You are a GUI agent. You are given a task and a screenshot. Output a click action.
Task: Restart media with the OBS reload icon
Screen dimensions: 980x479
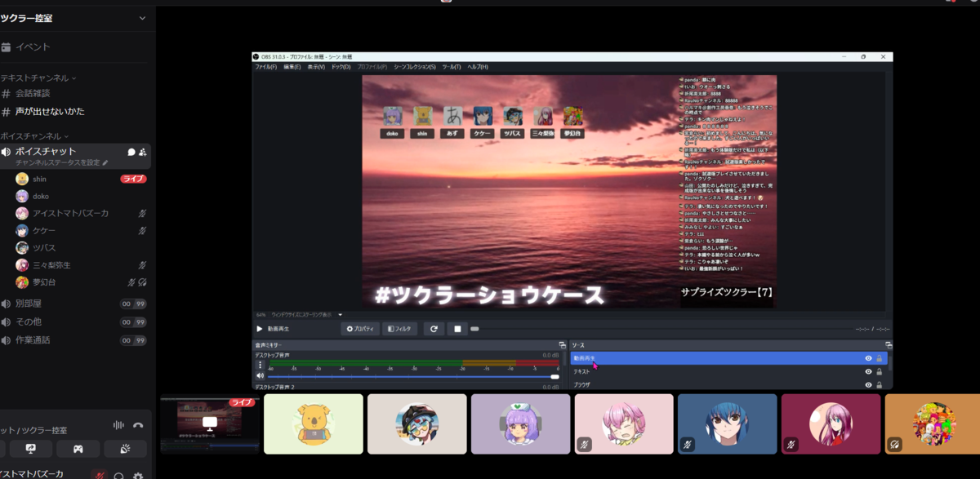tap(434, 329)
